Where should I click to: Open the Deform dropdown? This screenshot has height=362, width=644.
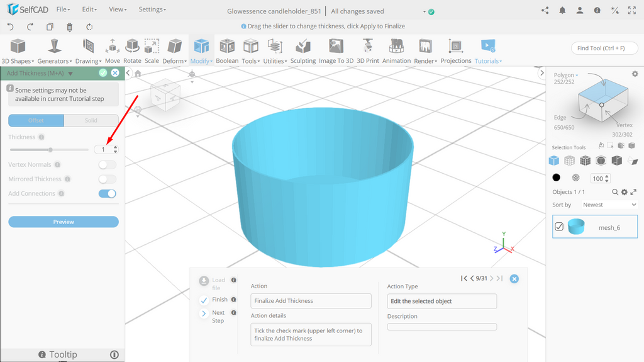coord(175,51)
